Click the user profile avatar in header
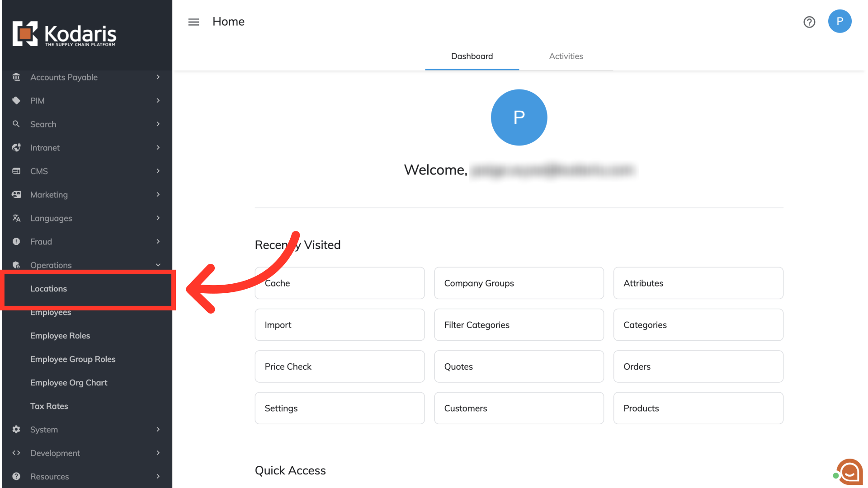The height and width of the screenshot is (488, 868). (840, 21)
